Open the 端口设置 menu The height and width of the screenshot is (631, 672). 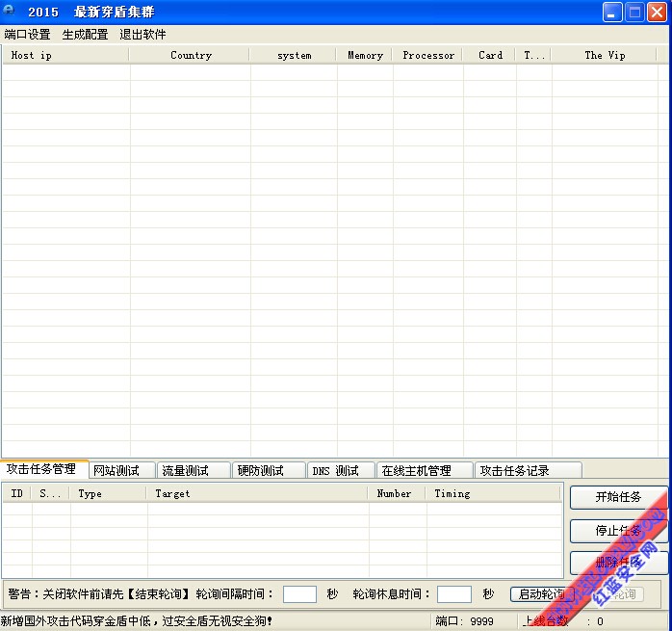coord(27,35)
